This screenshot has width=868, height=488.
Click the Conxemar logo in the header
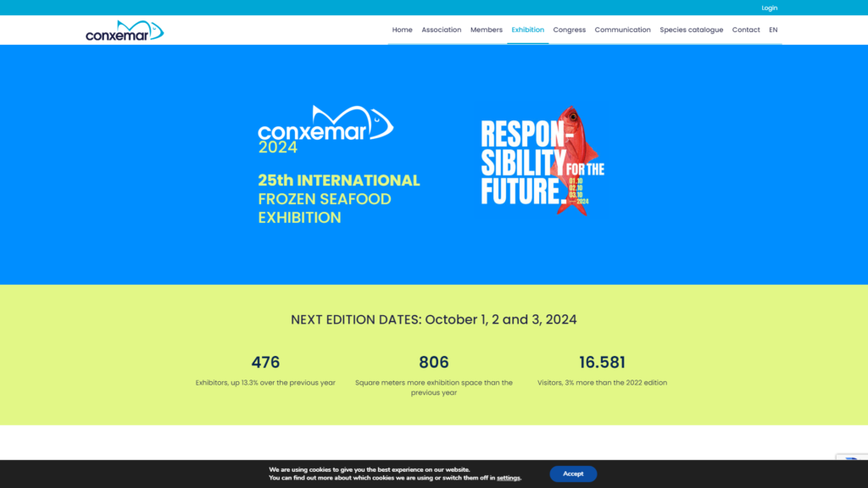pos(125,30)
